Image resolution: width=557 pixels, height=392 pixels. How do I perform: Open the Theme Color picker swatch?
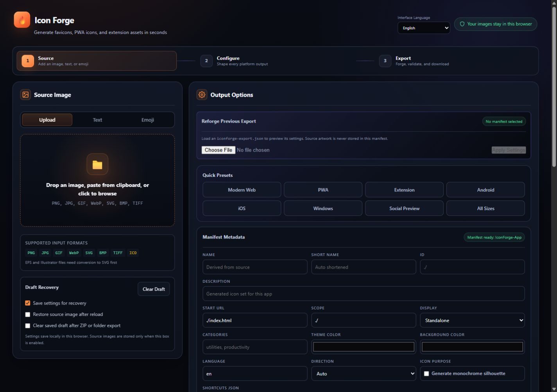pyautogui.click(x=364, y=347)
